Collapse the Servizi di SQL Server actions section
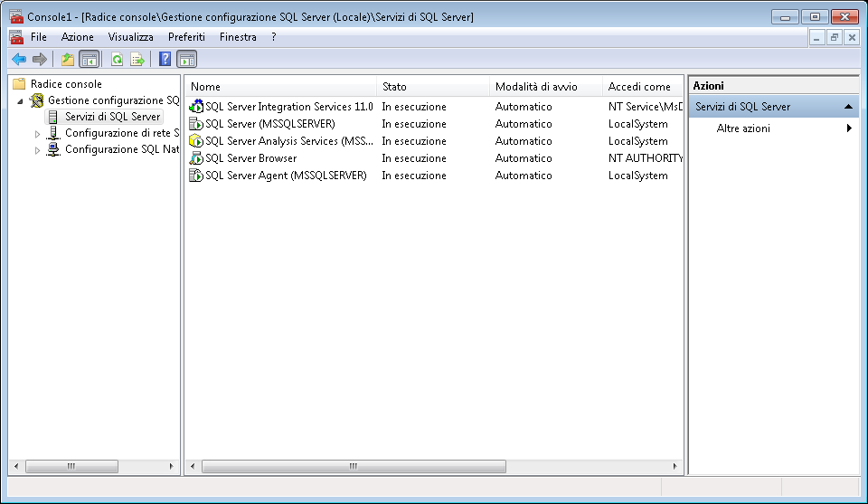This screenshot has width=868, height=504. tap(848, 107)
